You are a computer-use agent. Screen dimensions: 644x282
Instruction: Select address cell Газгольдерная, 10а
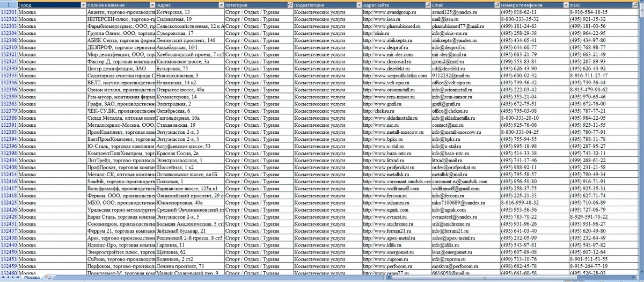[190, 118]
